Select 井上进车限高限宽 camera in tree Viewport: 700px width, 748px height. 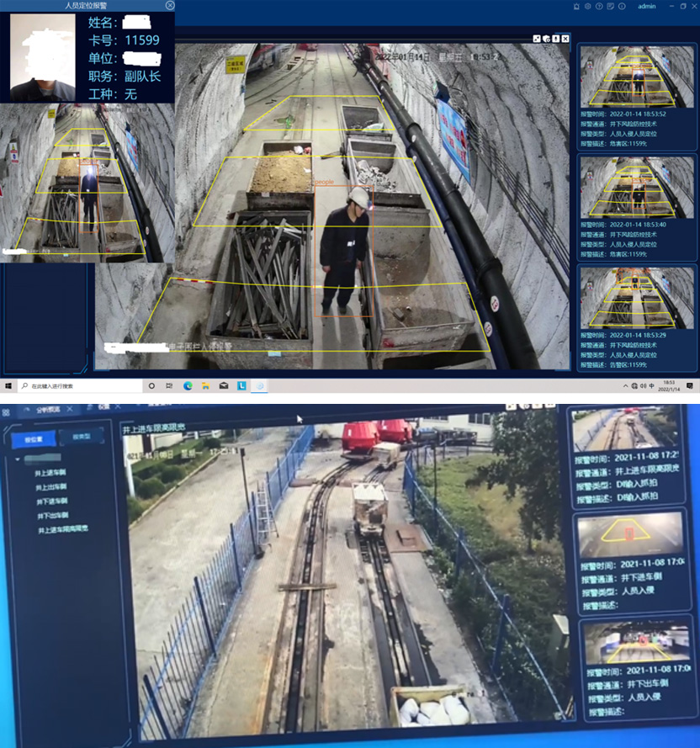(x=61, y=529)
